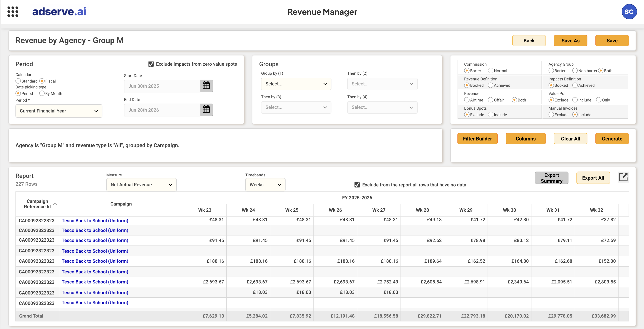
Task: Select Exclude under Manual Invoices
Action: 551,114
